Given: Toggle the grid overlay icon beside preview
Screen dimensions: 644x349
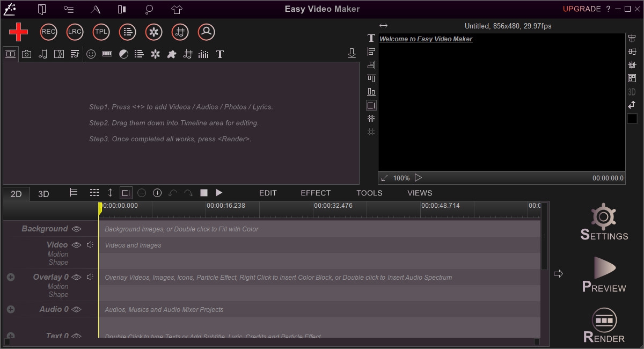Looking at the screenshot, I should coord(371,119).
